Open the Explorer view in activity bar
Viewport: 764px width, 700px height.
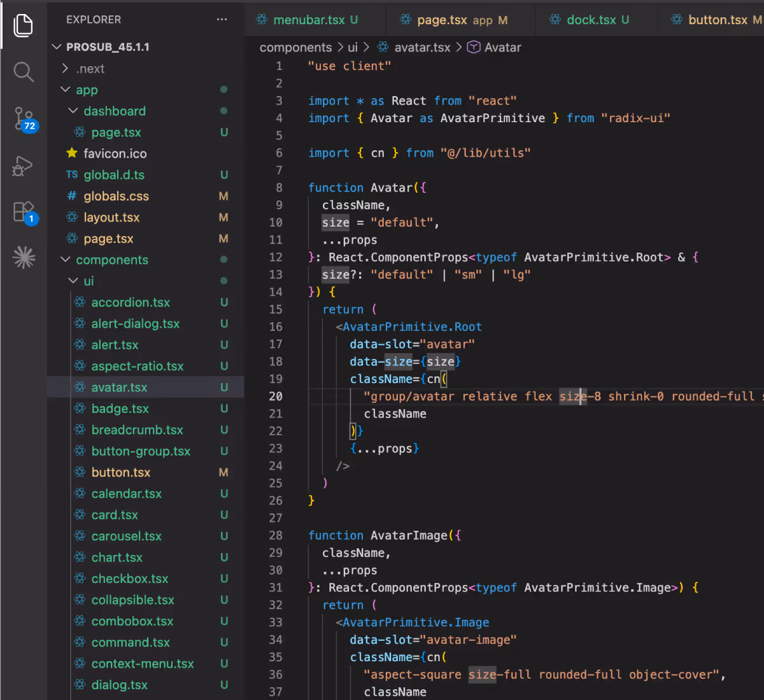24,25
